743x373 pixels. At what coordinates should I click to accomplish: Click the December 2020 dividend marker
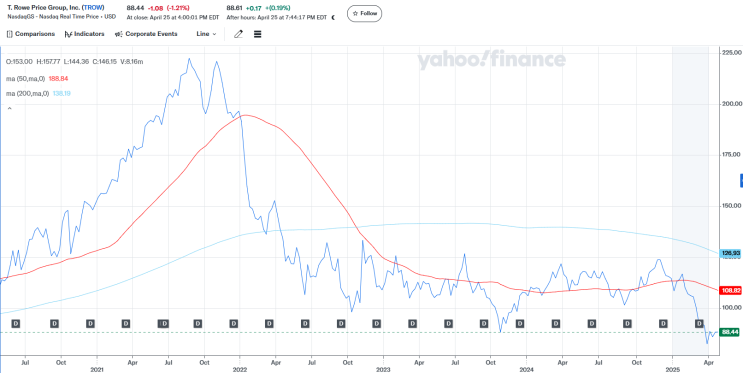click(x=91, y=323)
